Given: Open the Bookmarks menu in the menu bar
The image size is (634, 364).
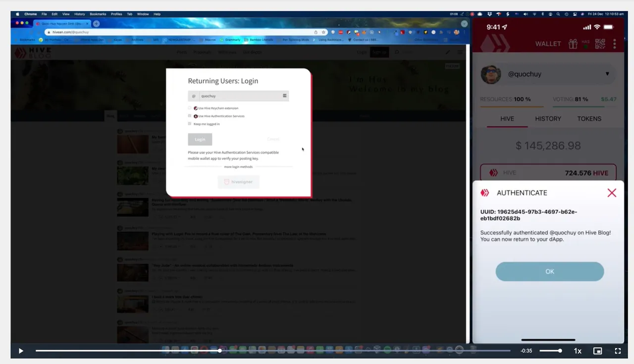Looking at the screenshot, I should [98, 14].
